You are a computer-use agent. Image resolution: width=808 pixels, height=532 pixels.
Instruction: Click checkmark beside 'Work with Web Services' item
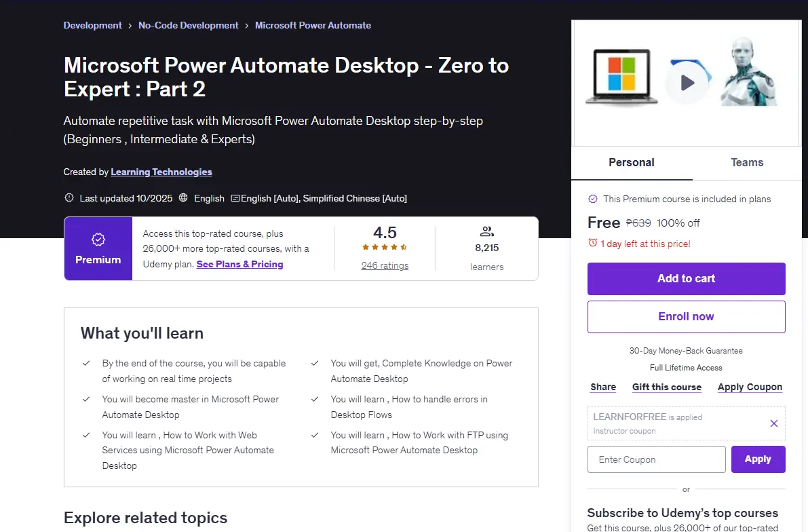87,435
